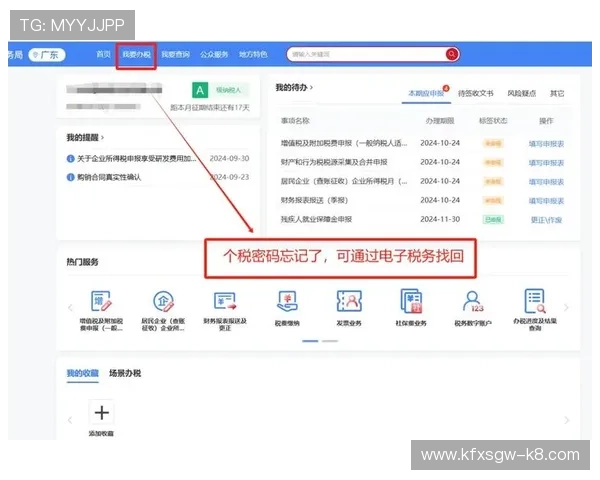The width and height of the screenshot is (600, 480).
Task: Click 填写申报表 for 居民企业(查账征收) row
Action: point(546,182)
